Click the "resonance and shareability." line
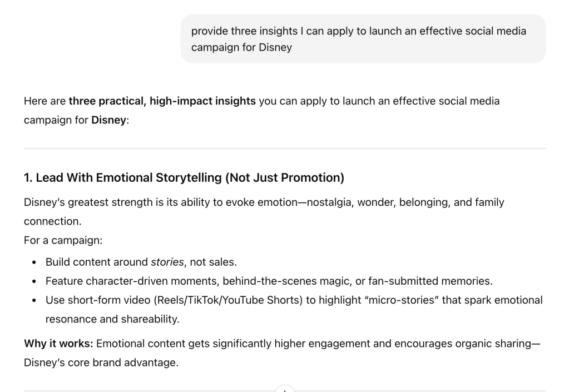This screenshot has width=569, height=392. [x=111, y=320]
